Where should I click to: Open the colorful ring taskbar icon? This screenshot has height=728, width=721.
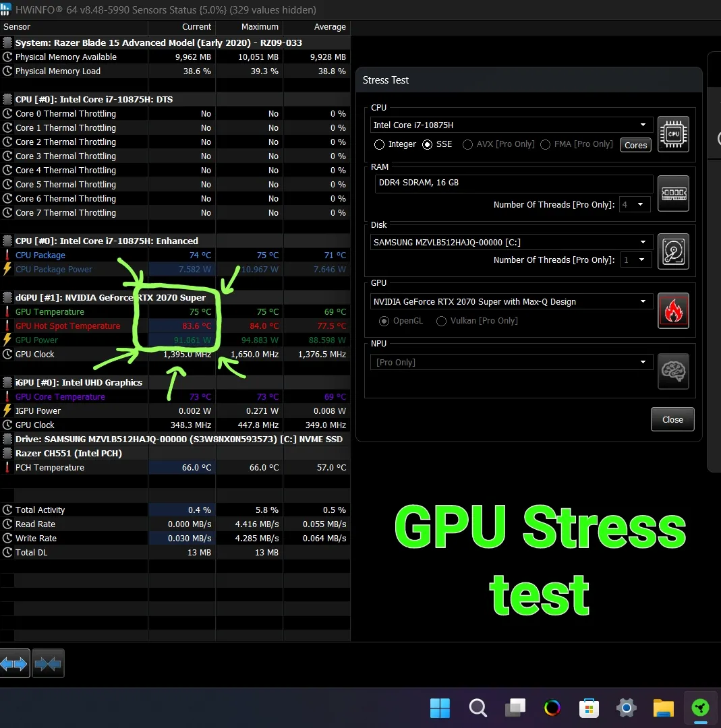click(x=552, y=708)
